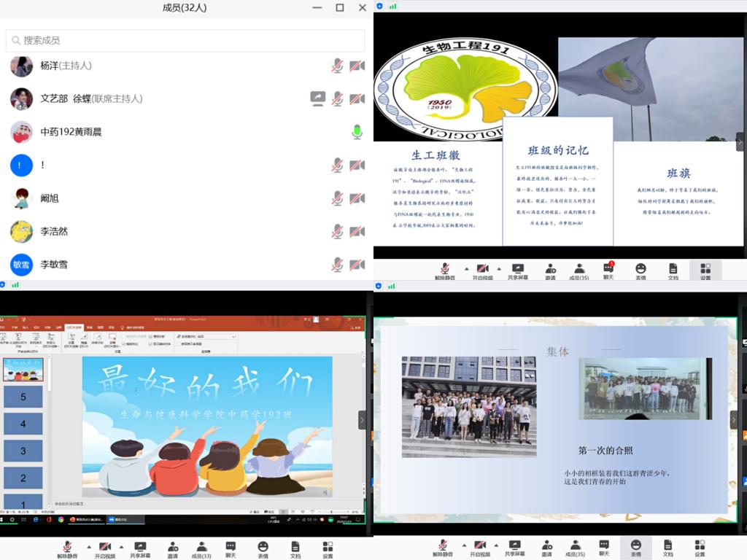
Task: Click green microphone icon for 中药192黄雨晨
Action: tap(357, 132)
